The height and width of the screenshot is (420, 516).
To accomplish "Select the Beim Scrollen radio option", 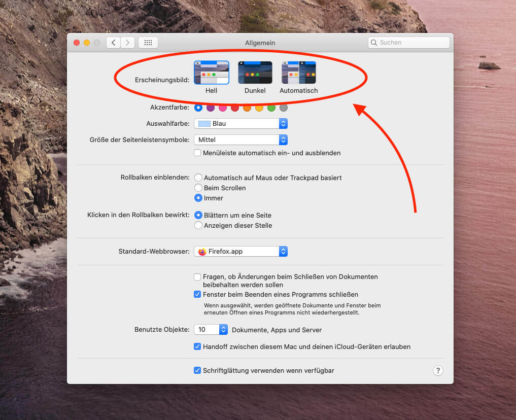I will pos(198,188).
